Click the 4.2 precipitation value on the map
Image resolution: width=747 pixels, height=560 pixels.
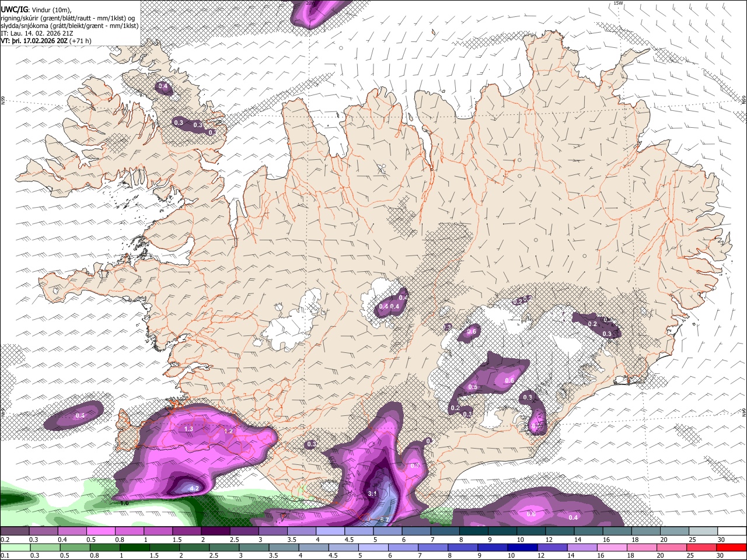tap(195, 488)
